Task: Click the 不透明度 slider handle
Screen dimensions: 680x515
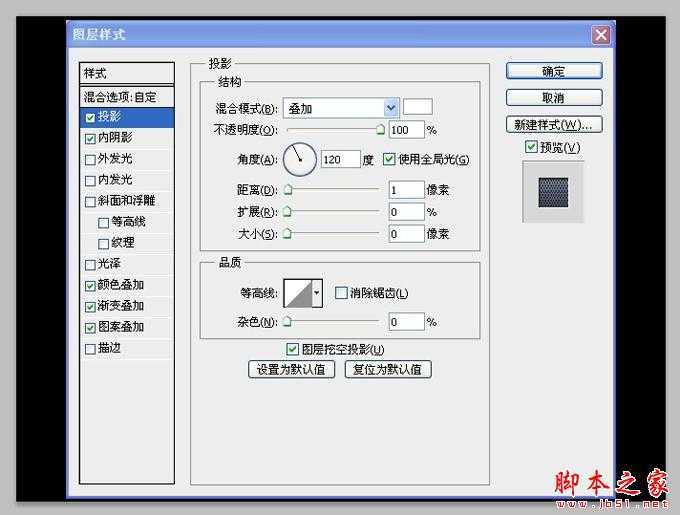Action: (x=380, y=130)
